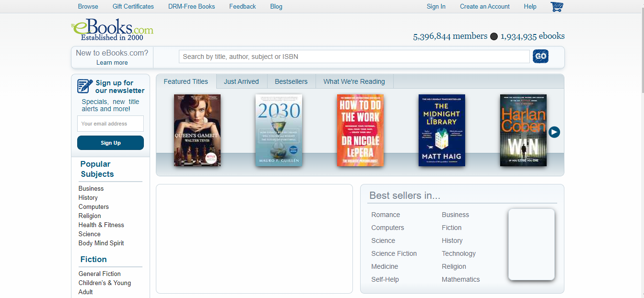This screenshot has width=644, height=298.
Task: Open Harlan Coben Win book cover
Action: (x=523, y=130)
